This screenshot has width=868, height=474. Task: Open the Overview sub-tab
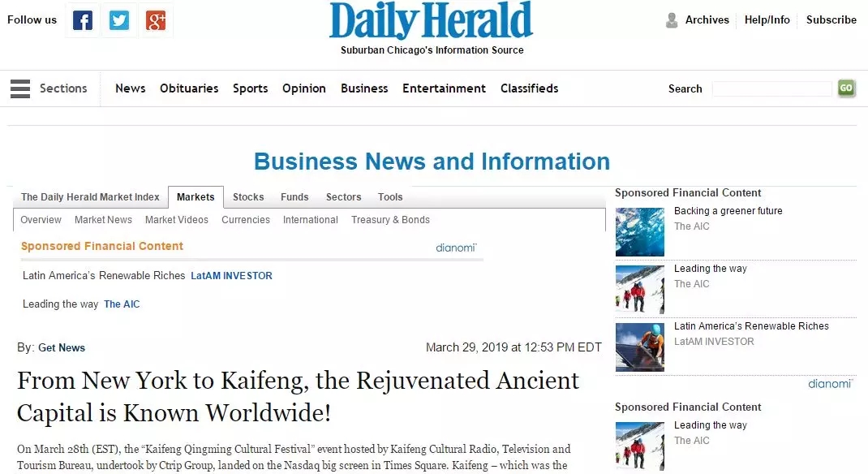pos(41,220)
